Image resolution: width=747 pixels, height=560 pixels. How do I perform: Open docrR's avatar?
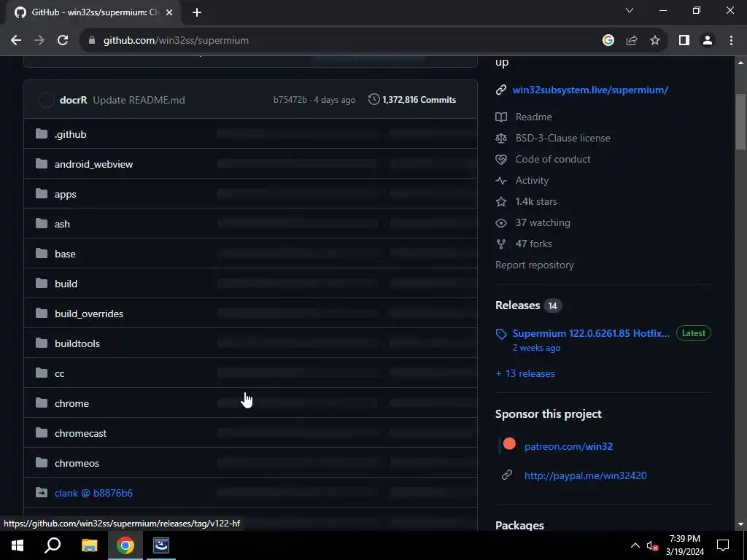[x=46, y=100]
